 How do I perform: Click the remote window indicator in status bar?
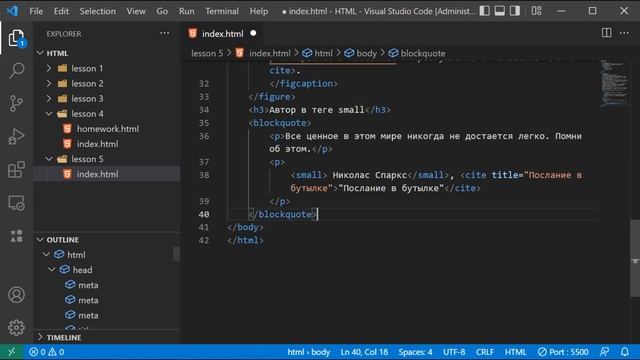(11, 352)
